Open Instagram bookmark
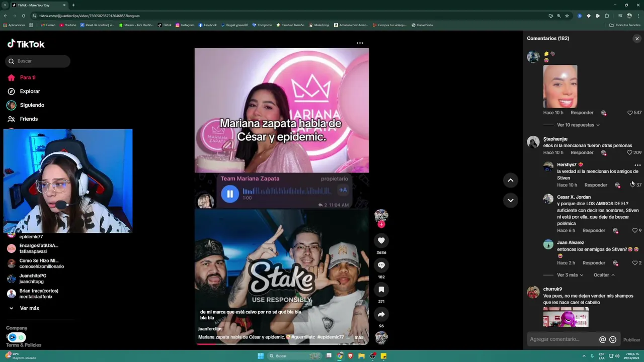Image resolution: width=644 pixels, height=362 pixels. click(185, 25)
